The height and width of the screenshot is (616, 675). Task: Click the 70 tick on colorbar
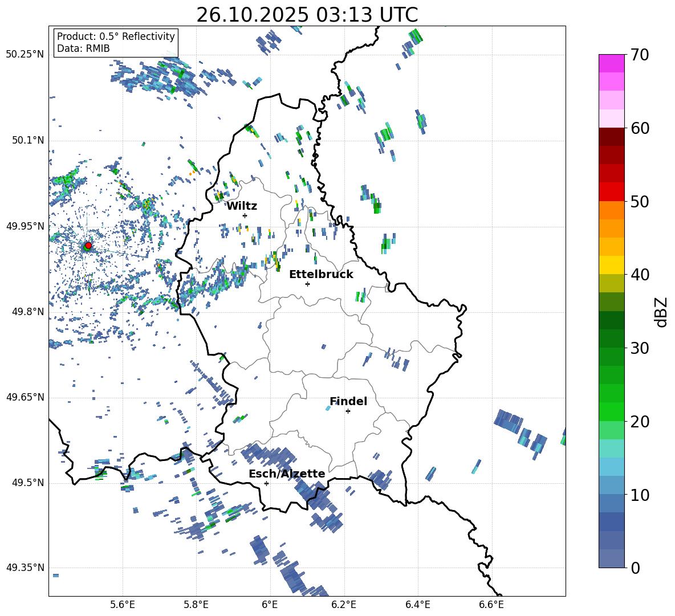tap(640, 55)
